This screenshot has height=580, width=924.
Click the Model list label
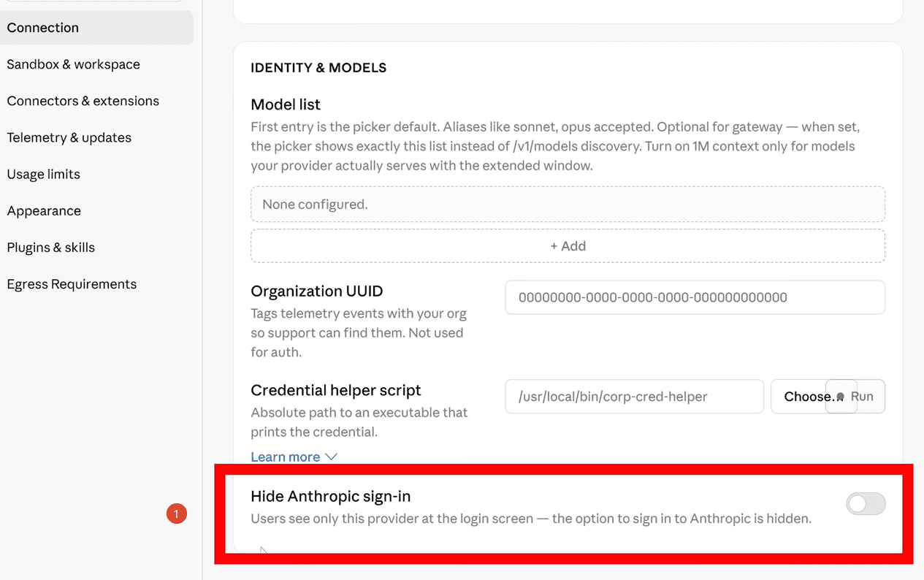point(286,104)
